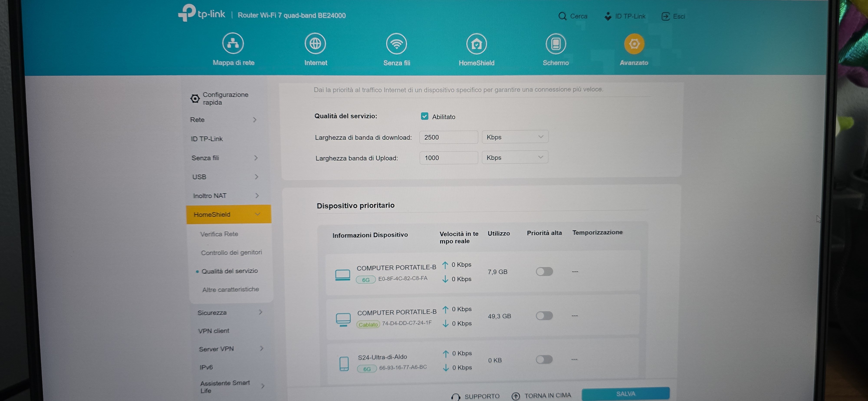
Task: Click the S24-Ultra-di-Aldo device name
Action: (x=382, y=357)
